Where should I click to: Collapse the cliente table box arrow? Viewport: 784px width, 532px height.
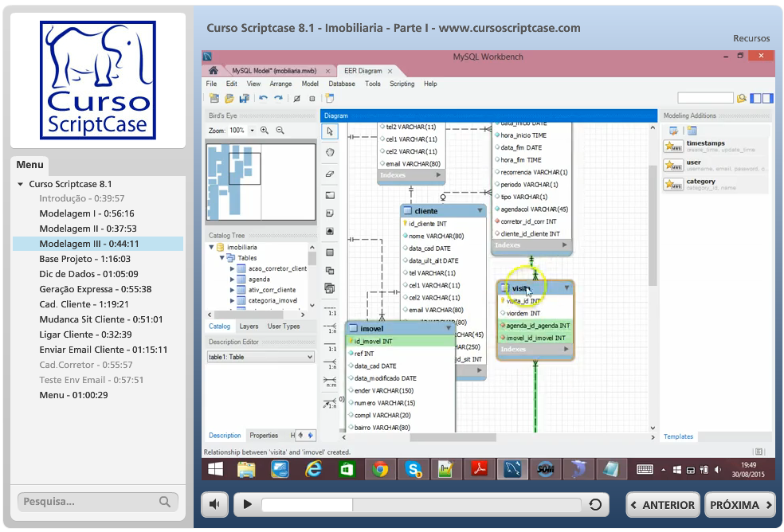(x=480, y=210)
